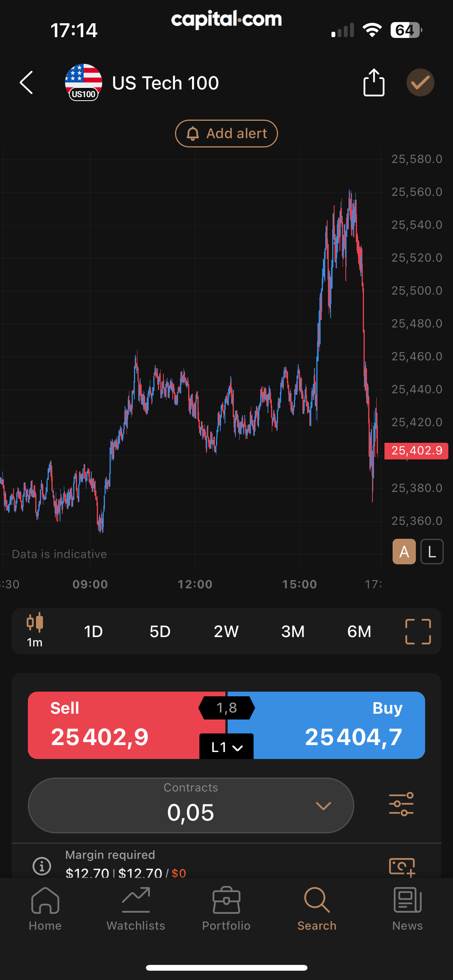Open the Portfolio tab
Viewport: 453px width, 980px height.
(x=226, y=908)
